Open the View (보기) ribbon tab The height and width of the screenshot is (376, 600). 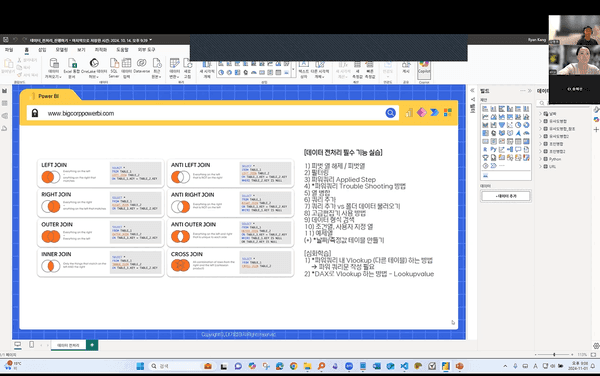[x=81, y=50]
